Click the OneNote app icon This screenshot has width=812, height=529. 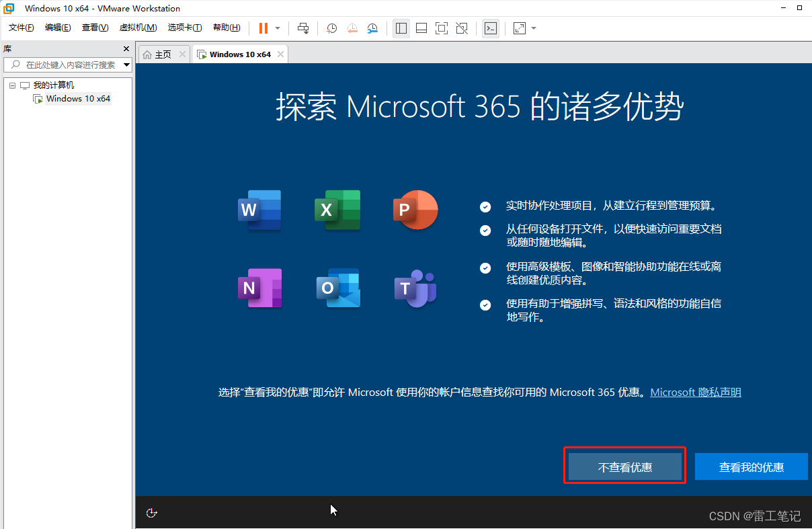tap(259, 288)
